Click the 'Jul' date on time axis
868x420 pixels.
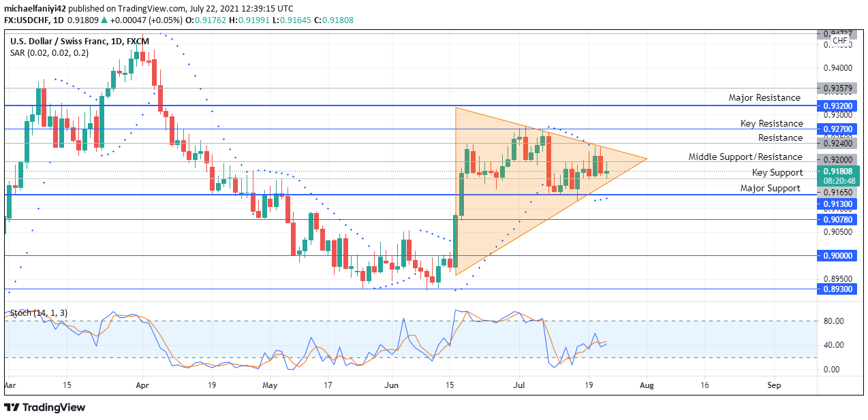[518, 385]
